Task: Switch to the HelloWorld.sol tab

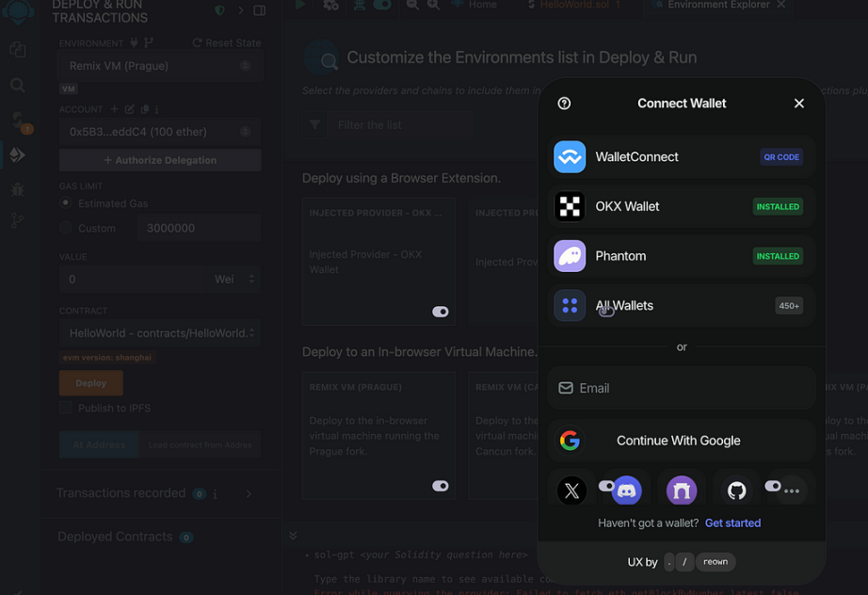Action: (x=574, y=5)
